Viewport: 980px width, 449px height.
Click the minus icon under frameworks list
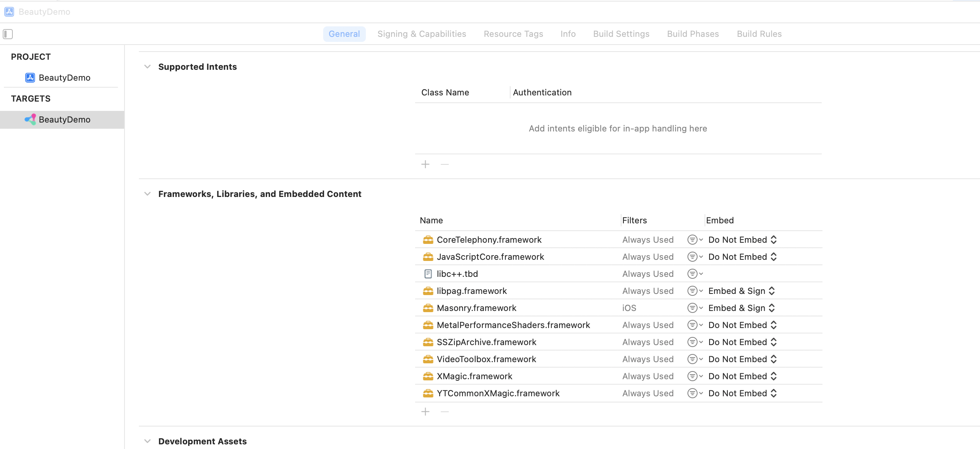pos(445,411)
